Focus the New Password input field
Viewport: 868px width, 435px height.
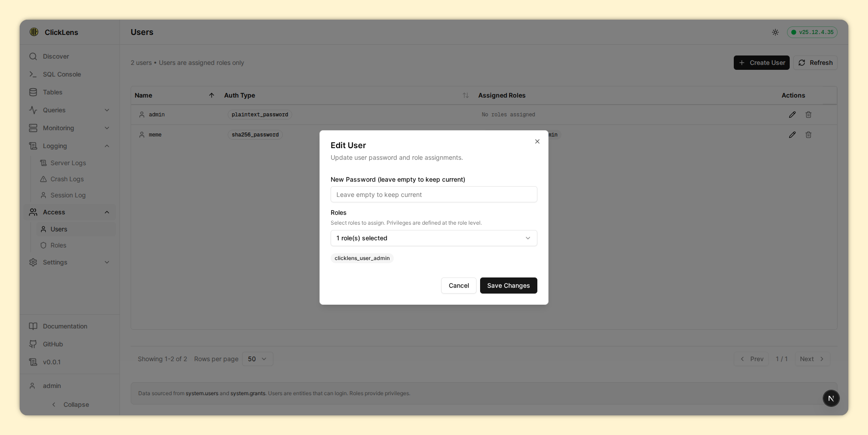pyautogui.click(x=434, y=195)
